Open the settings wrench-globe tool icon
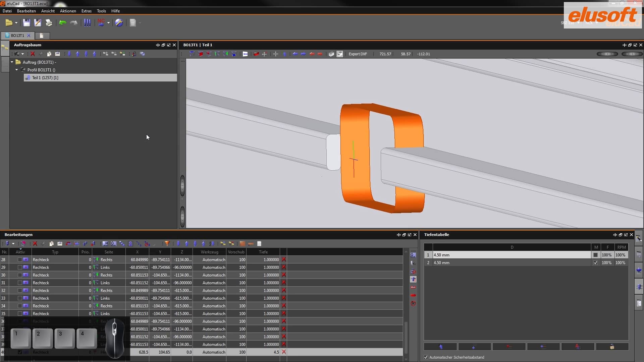This screenshot has height=362, width=644. tap(119, 23)
